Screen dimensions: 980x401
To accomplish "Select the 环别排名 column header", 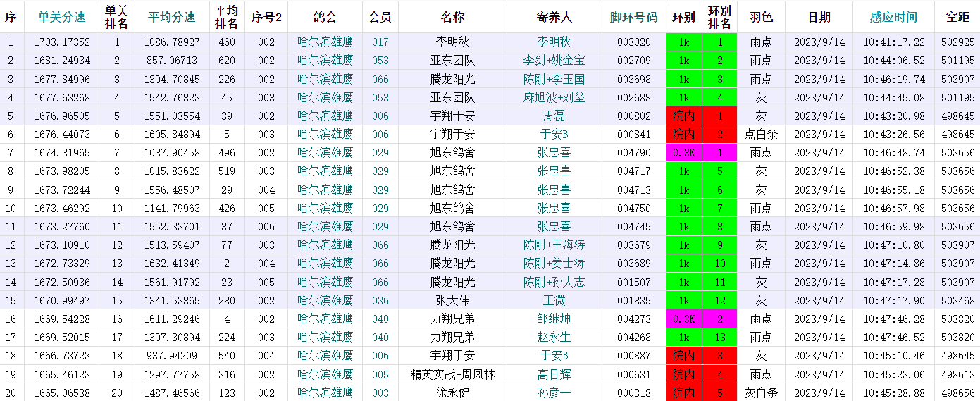I will (x=719, y=17).
